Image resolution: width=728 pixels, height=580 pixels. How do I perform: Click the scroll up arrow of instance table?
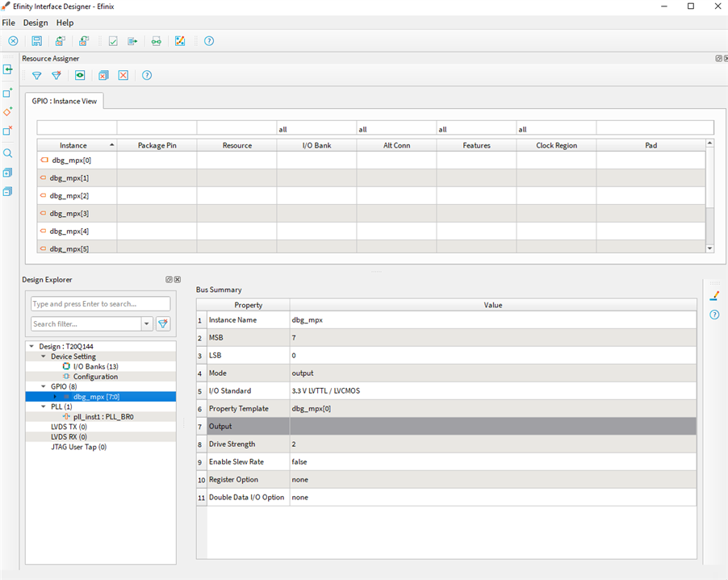[709, 143]
